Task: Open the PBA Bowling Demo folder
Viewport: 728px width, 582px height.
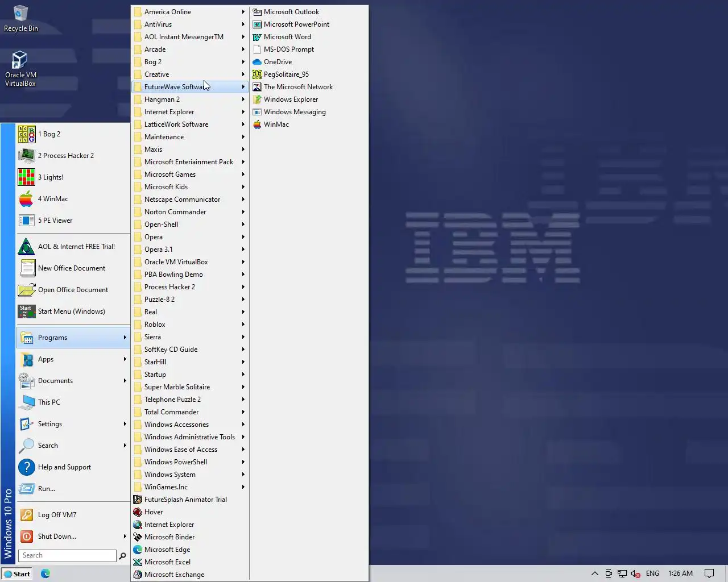Action: [x=190, y=275]
